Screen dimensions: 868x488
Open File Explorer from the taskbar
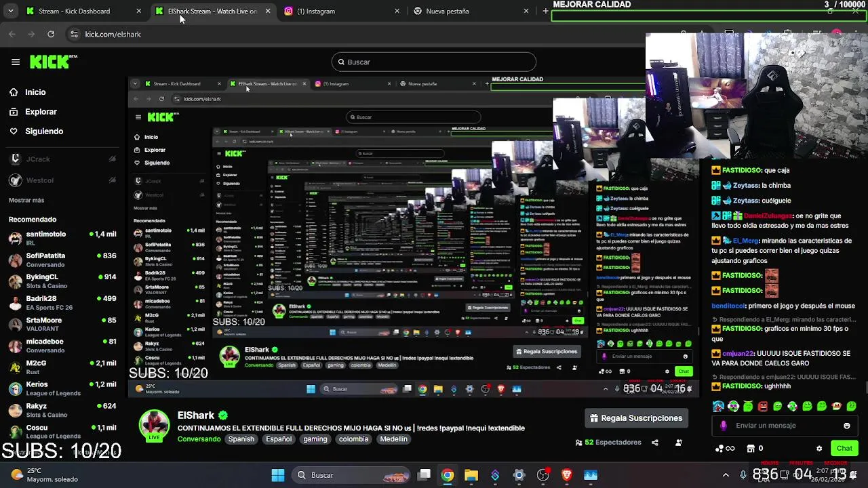click(471, 475)
